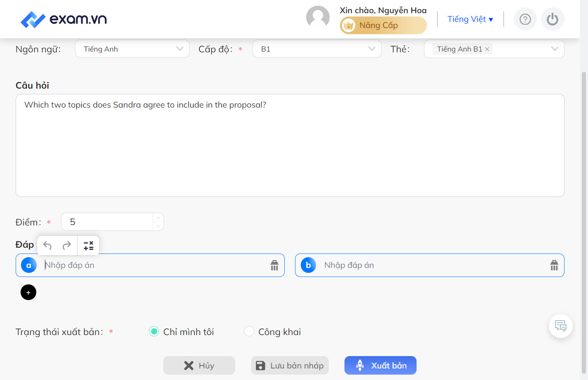The image size is (588, 380).
Task: Redo the edit in answer toolbar
Action: 67,246
